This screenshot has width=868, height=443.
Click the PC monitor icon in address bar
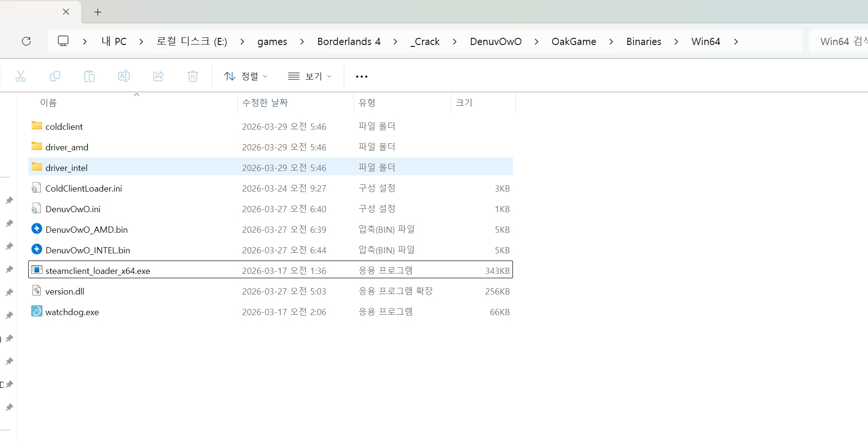pos(63,41)
